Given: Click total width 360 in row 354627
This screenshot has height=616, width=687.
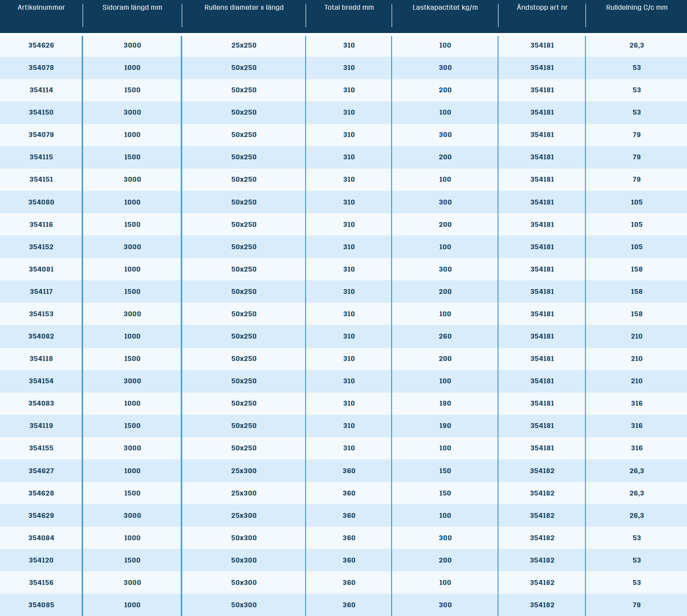Looking at the screenshot, I should pyautogui.click(x=349, y=471).
